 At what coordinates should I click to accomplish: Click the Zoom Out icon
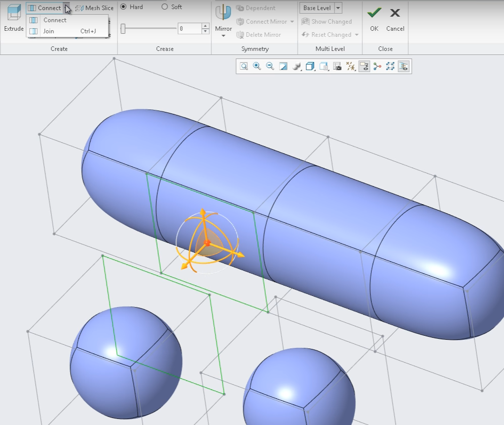[x=270, y=67]
